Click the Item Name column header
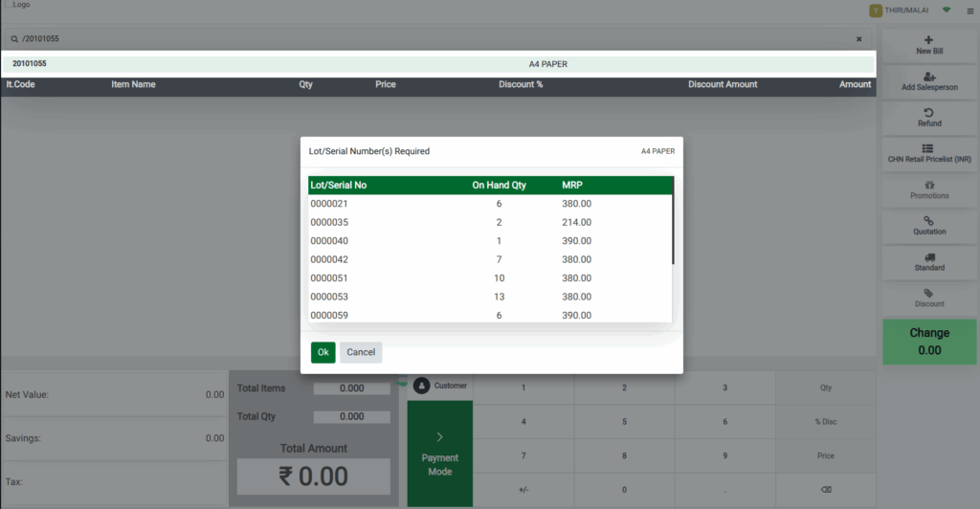The height and width of the screenshot is (509, 980). point(133,84)
